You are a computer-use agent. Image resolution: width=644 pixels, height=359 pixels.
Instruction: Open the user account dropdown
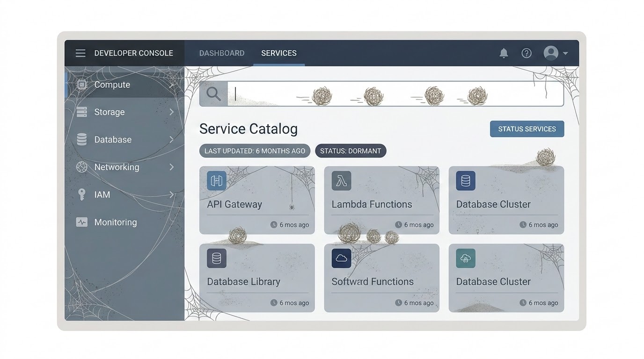click(555, 53)
